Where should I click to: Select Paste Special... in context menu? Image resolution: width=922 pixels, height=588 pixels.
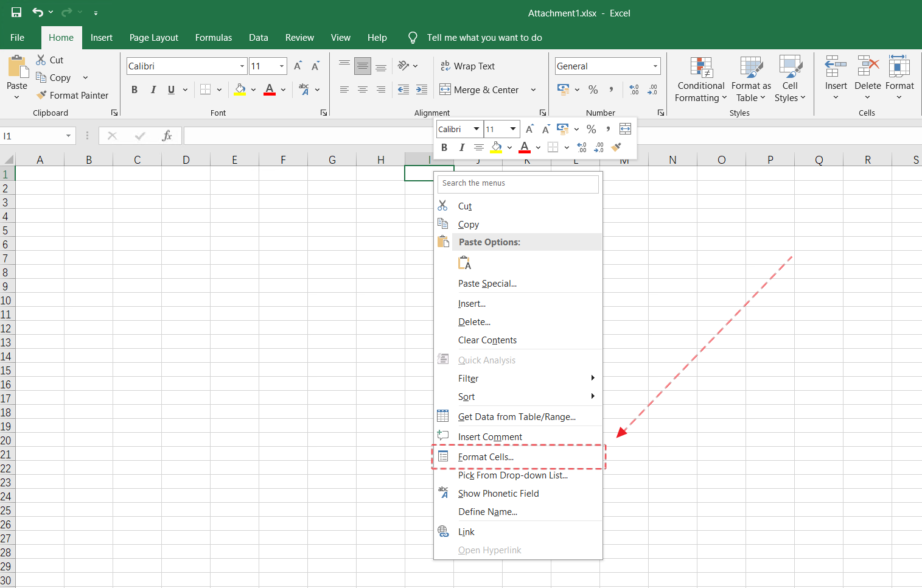pos(518,283)
